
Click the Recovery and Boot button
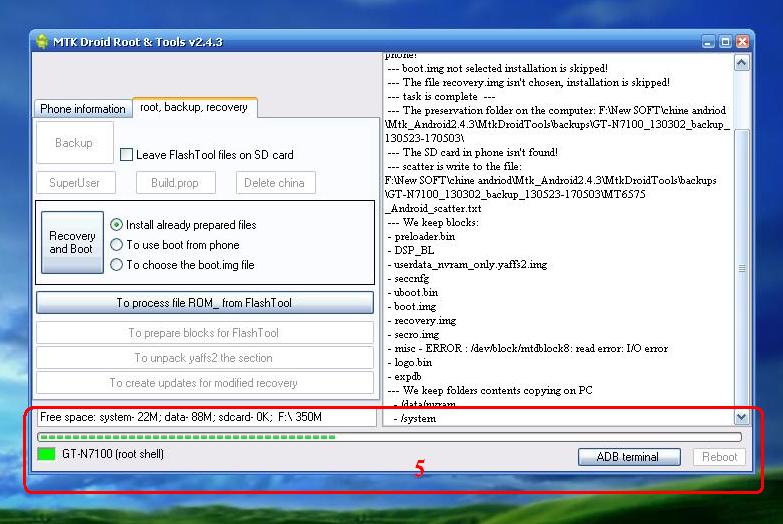(72, 242)
